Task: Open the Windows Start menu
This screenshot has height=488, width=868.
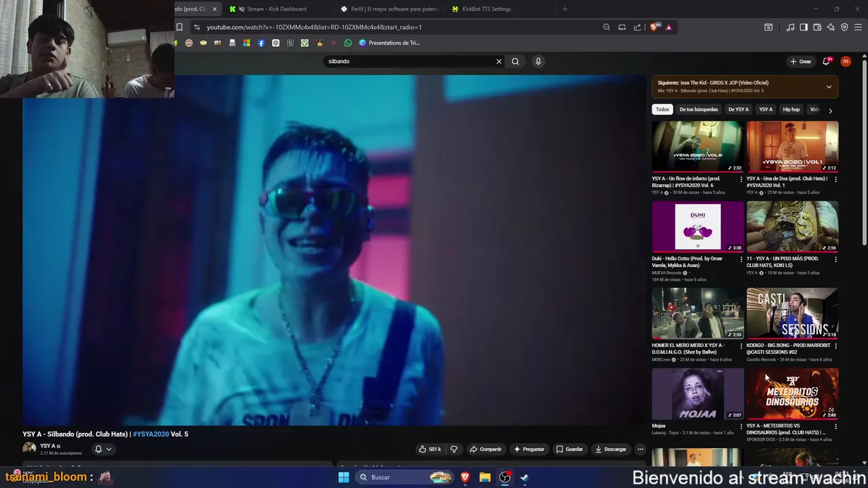Action: coord(344,477)
